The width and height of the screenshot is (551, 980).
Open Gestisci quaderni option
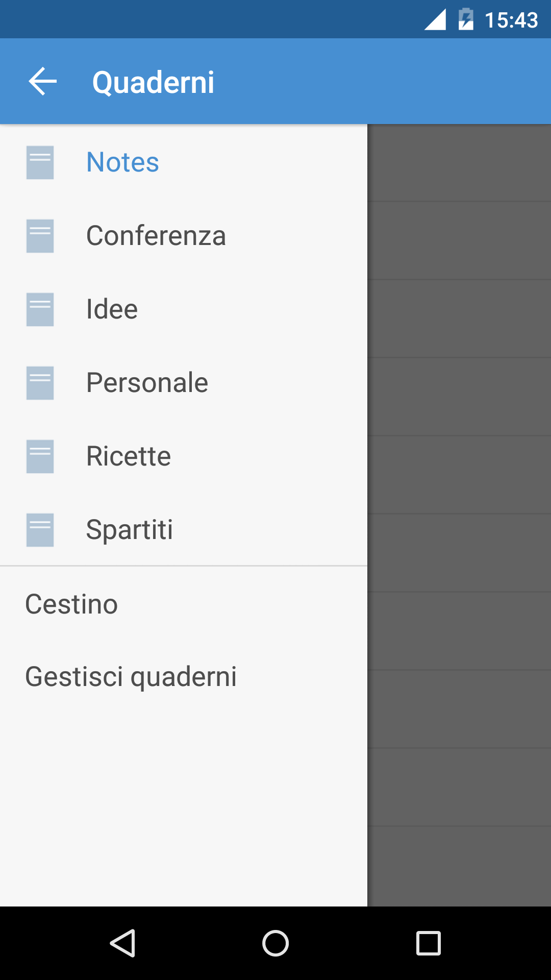(x=184, y=676)
